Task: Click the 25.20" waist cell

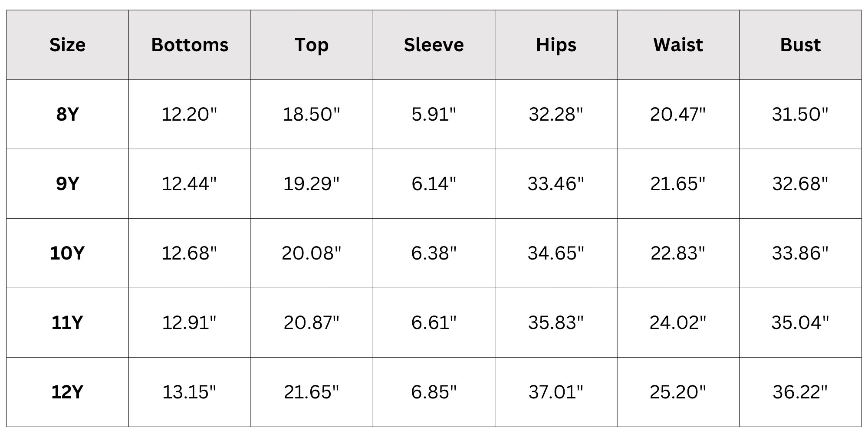Action: coord(678,392)
